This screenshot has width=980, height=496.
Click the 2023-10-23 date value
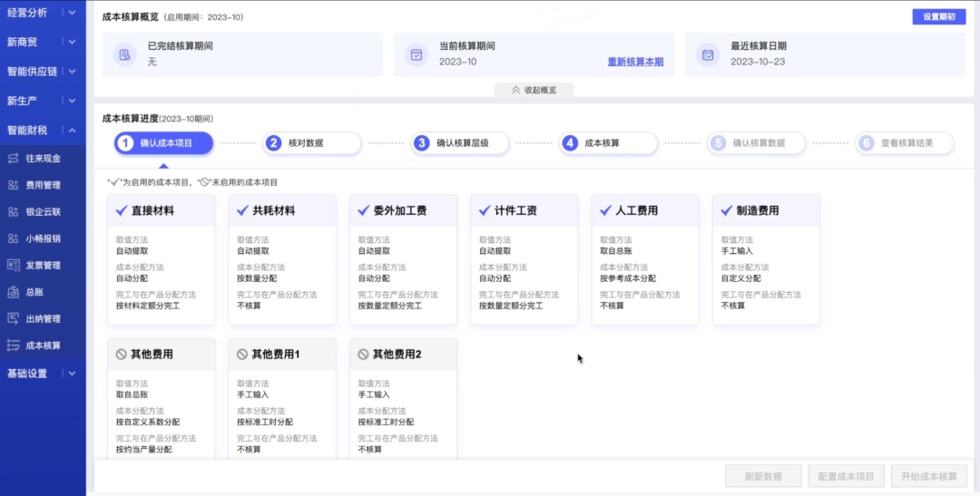[758, 62]
